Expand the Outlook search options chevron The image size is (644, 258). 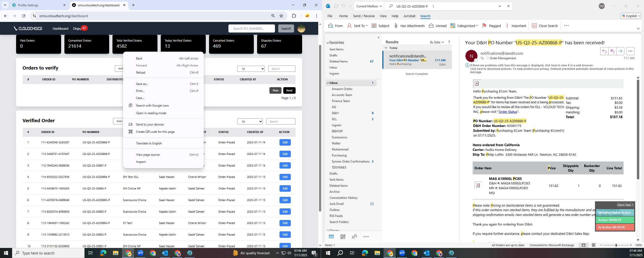[x=500, y=6]
